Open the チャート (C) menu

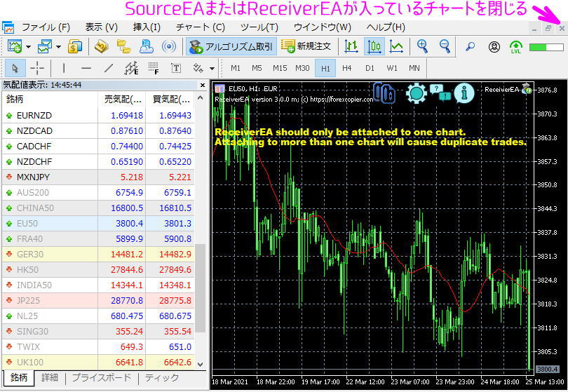pyautogui.click(x=200, y=27)
